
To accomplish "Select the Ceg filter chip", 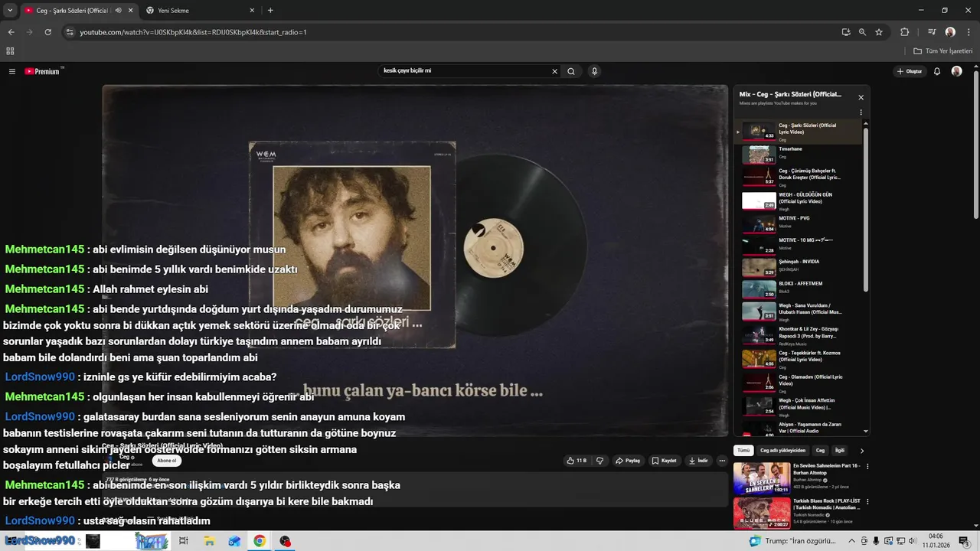I will click(x=820, y=451).
